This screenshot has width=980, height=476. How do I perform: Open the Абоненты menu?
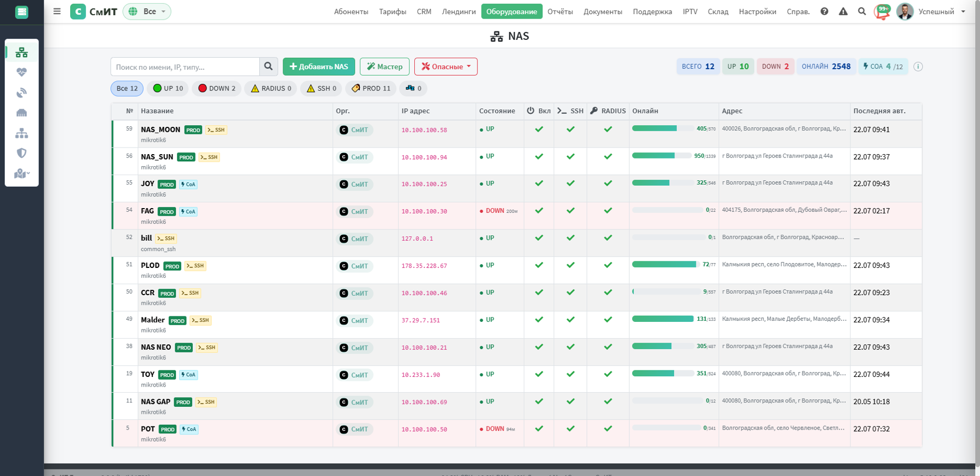point(351,11)
